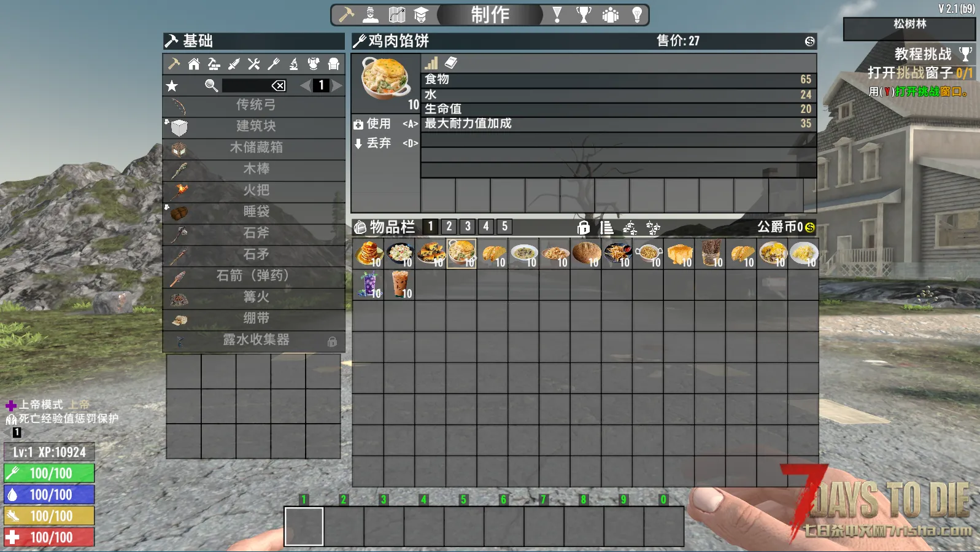Select the french fries plate item

click(617, 253)
